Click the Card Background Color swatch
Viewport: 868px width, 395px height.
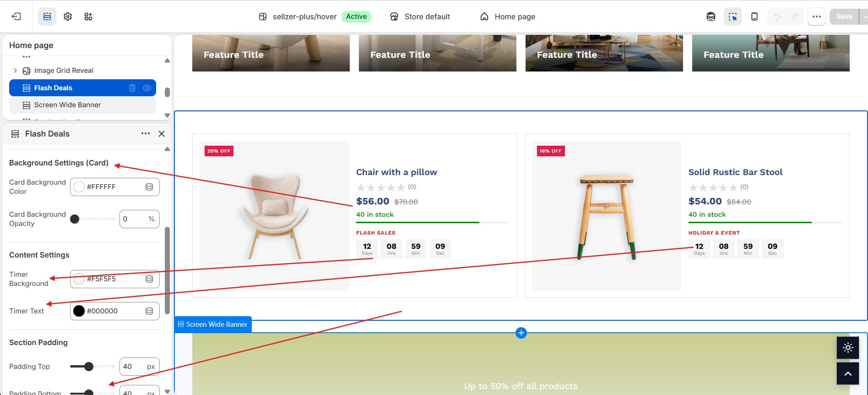pos(79,187)
